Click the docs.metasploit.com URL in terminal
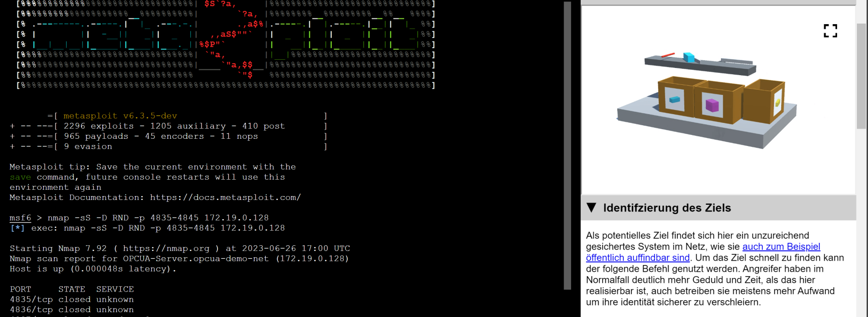This screenshot has height=317, width=868. point(225,198)
